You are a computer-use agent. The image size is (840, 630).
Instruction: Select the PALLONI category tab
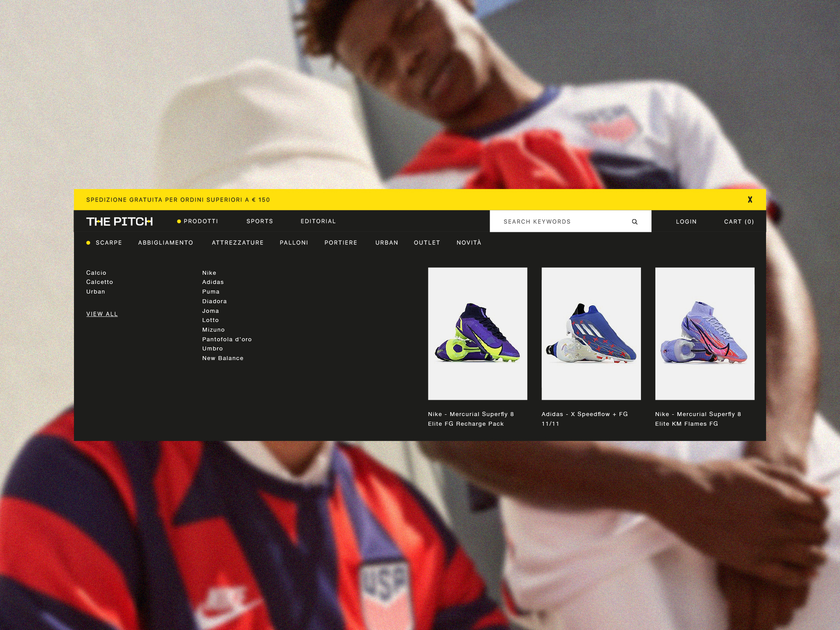pos(294,243)
